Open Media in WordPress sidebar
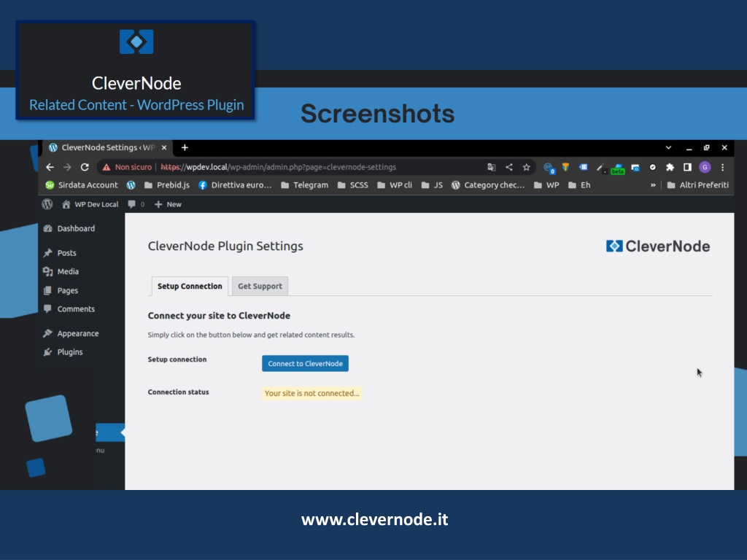 [x=61, y=271]
